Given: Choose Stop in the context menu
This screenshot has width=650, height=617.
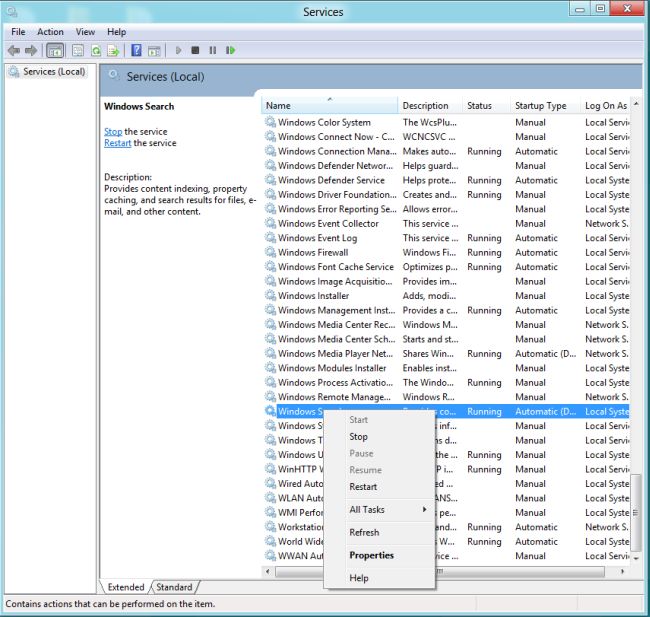Looking at the screenshot, I should click(379, 437).
